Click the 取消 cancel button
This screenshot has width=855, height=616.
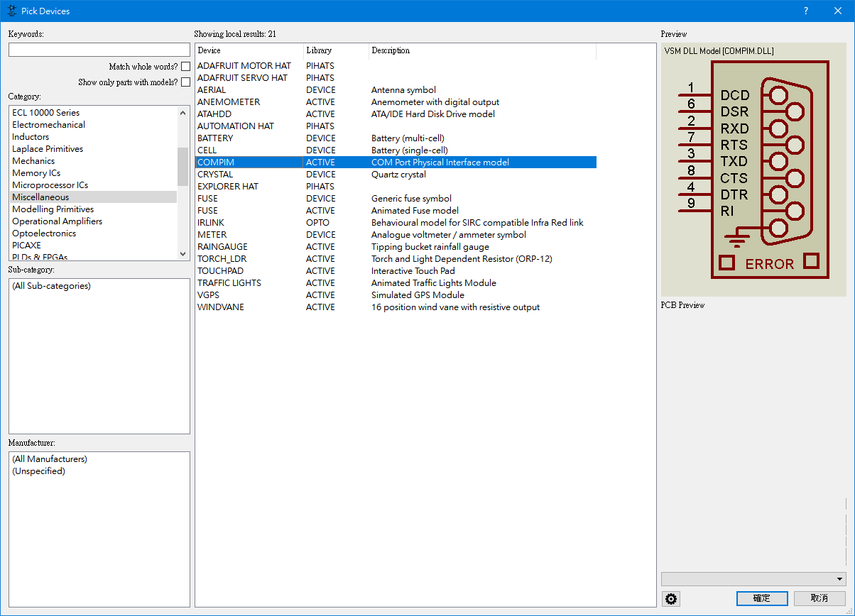coord(819,598)
